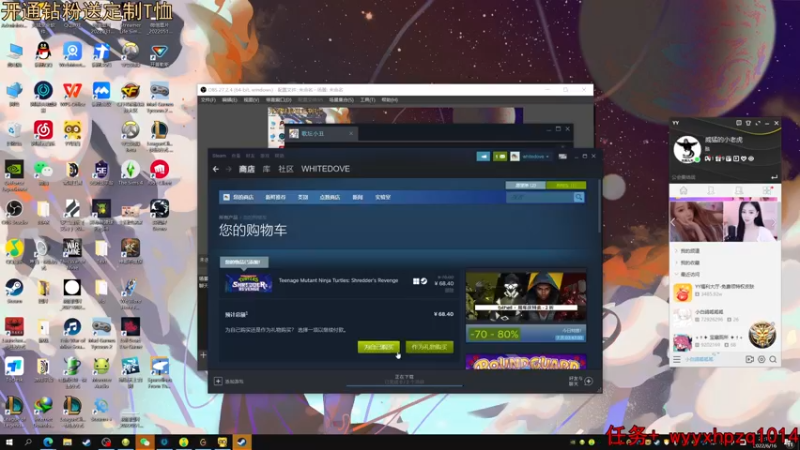This screenshot has width=800, height=450.
Task: Expand the whitedove account dropdown
Action: pyautogui.click(x=536, y=157)
